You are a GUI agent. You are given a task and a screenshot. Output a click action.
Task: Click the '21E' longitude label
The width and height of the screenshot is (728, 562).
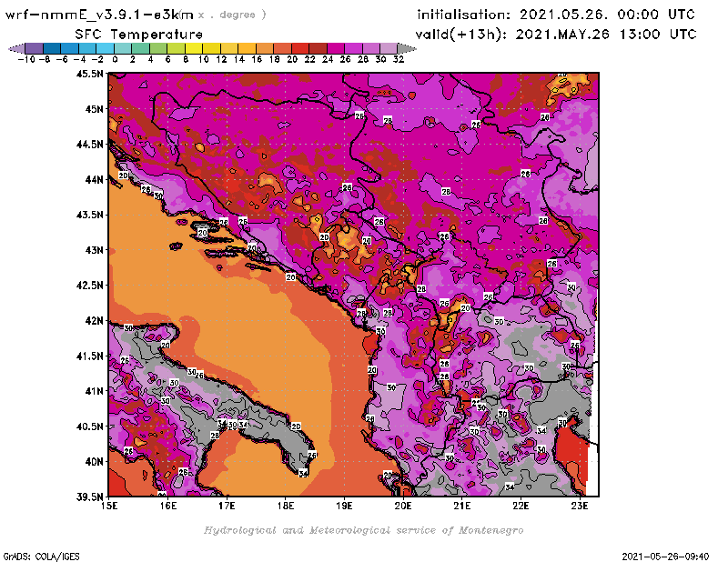tap(462, 506)
